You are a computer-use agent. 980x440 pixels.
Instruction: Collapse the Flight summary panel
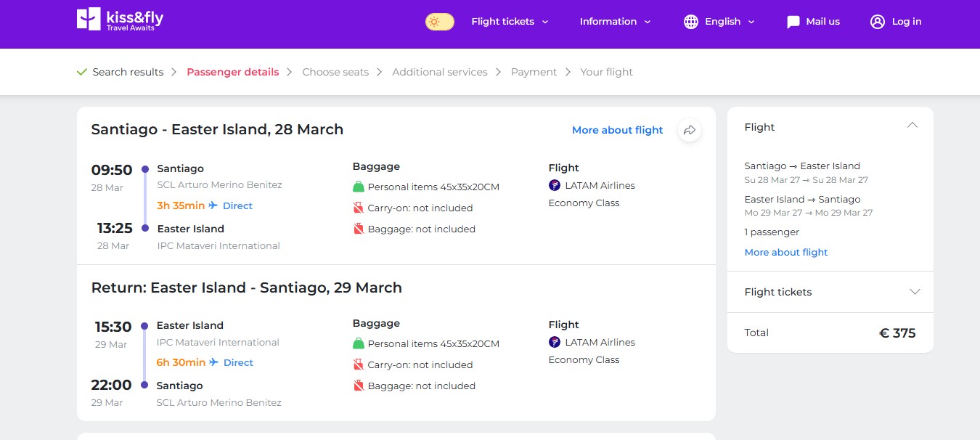tap(912, 125)
